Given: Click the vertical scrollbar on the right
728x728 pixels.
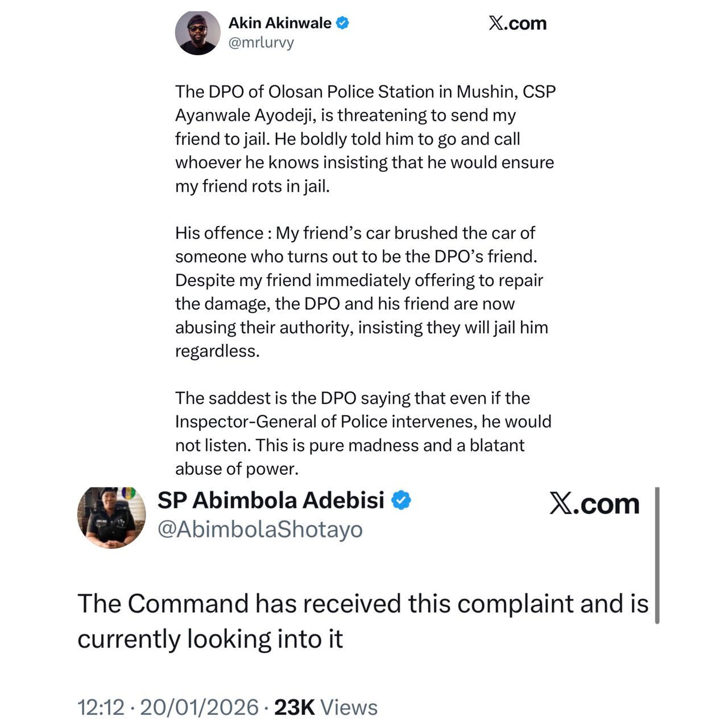Looking at the screenshot, I should [657, 555].
